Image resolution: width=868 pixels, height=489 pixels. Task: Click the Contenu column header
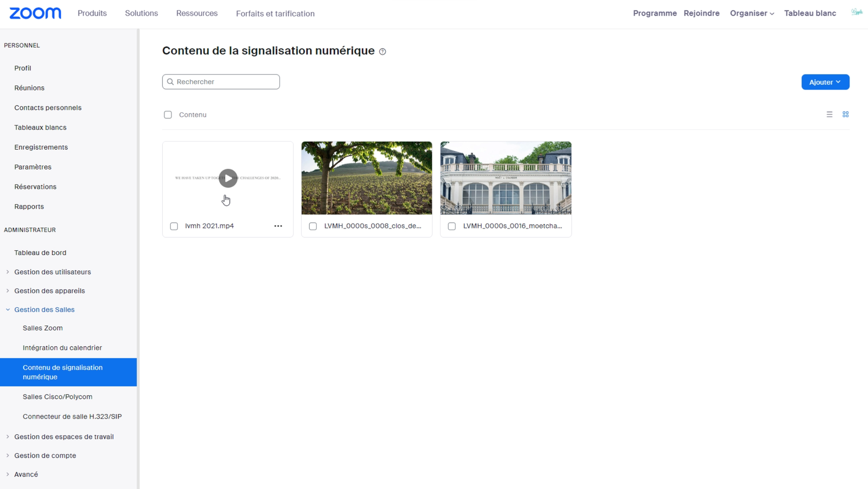coord(193,115)
